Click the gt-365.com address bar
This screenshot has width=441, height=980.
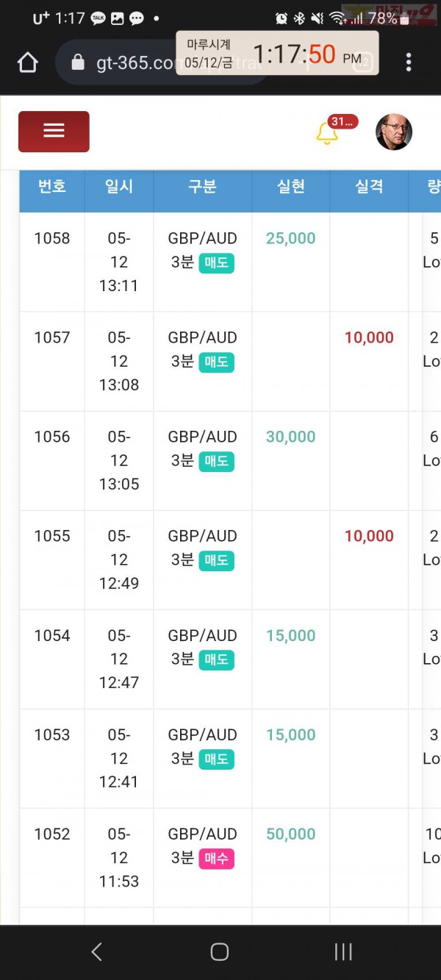[163, 62]
